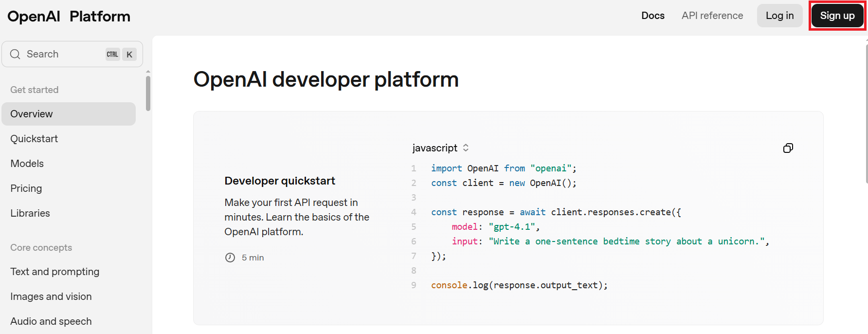Screen dimensions: 868x334
Task: Click the clock icon beside 5 min
Action: click(x=230, y=258)
